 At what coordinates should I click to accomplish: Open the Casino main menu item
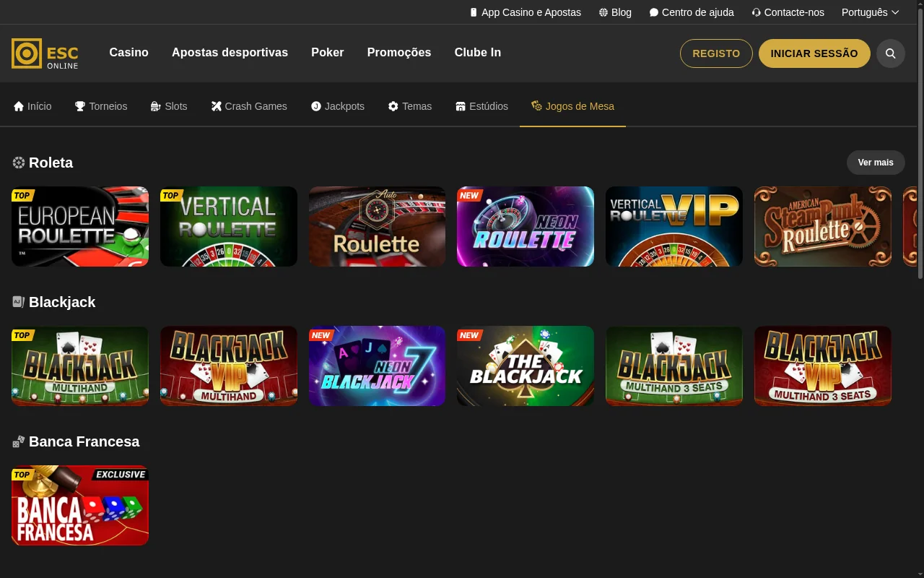(x=129, y=53)
